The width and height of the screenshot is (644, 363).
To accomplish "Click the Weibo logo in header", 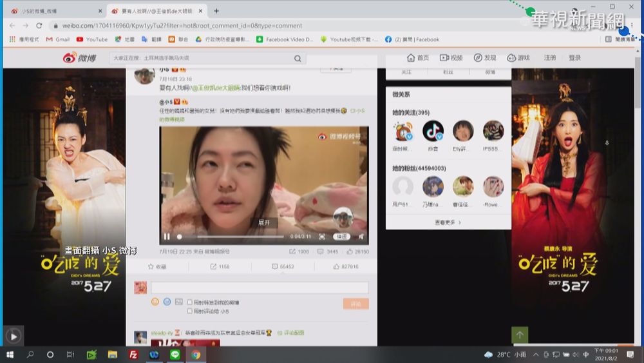I will pos(79,58).
